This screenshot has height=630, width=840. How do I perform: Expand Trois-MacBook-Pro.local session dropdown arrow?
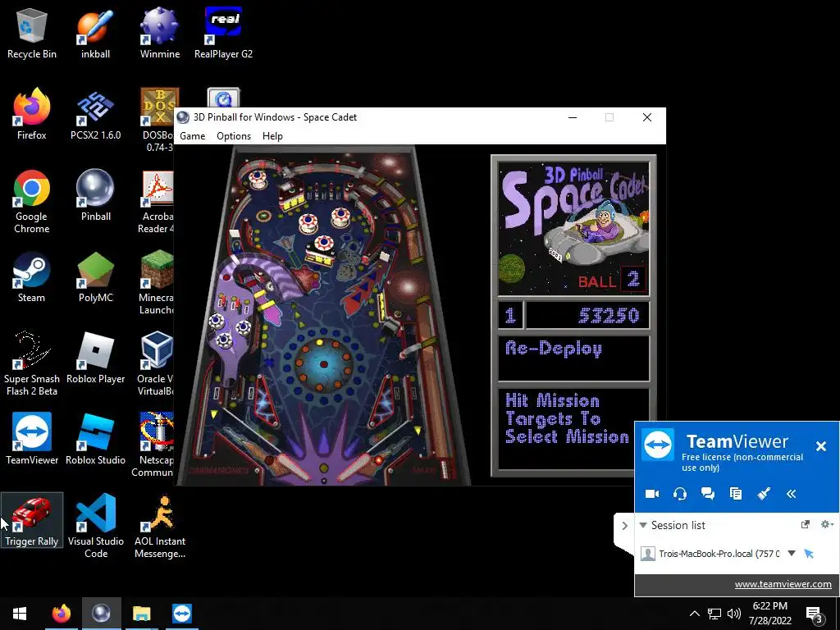[x=792, y=554]
